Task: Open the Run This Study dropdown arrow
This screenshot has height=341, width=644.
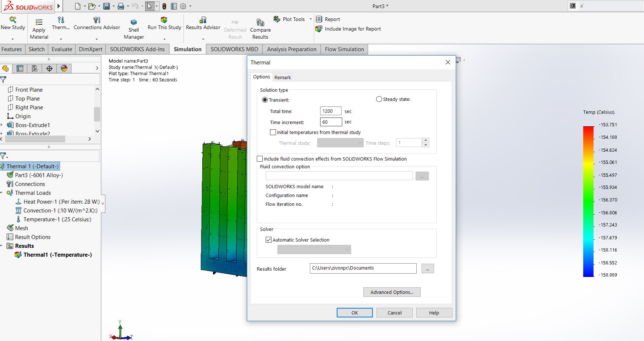Action: point(164,39)
